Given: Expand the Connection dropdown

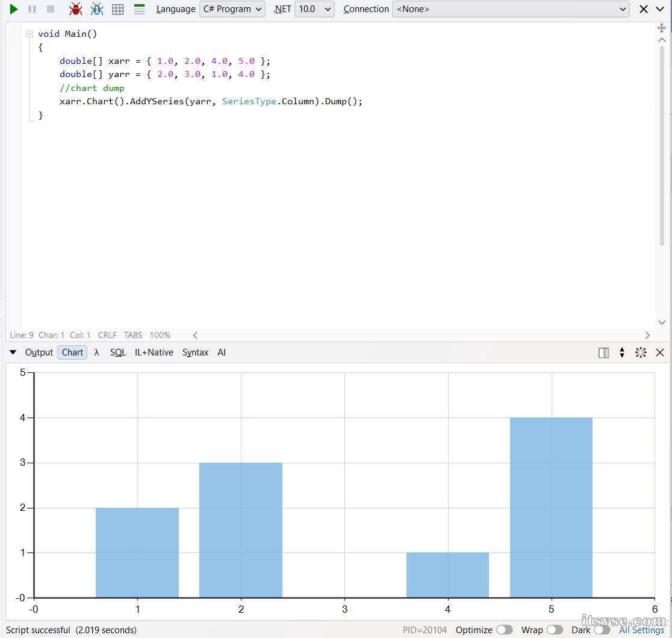Looking at the screenshot, I should click(x=511, y=9).
